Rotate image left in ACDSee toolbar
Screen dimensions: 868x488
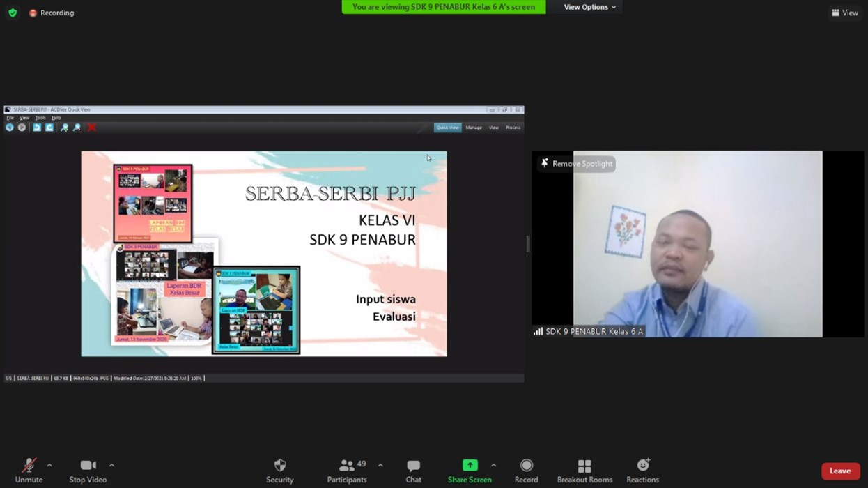[37, 128]
